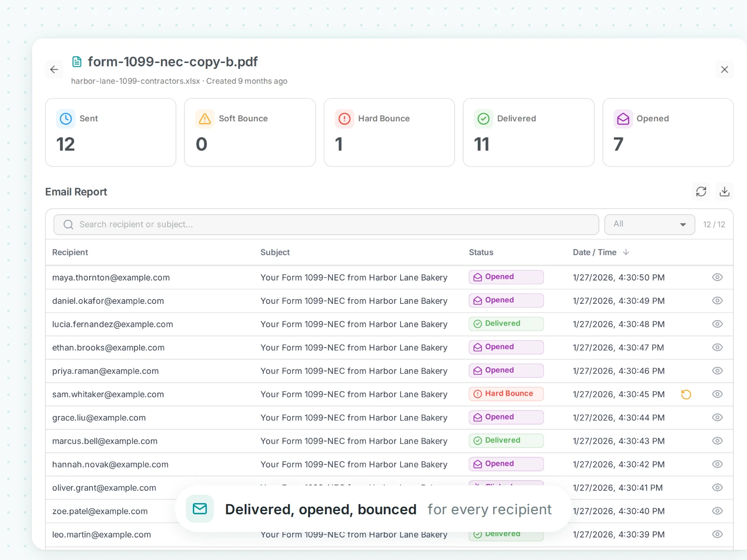Screen dimensions: 747x560
Task: View email details for priya.raman@example.com
Action: [x=717, y=371]
